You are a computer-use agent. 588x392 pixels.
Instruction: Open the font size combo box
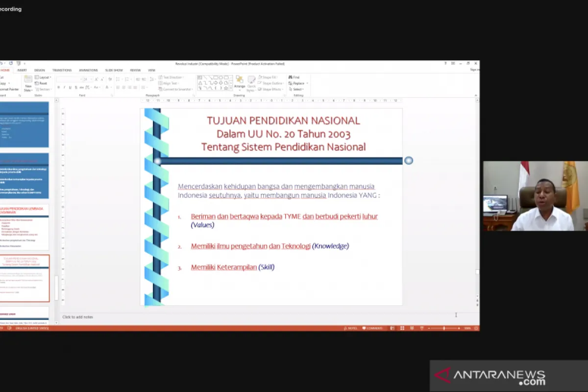click(87, 79)
